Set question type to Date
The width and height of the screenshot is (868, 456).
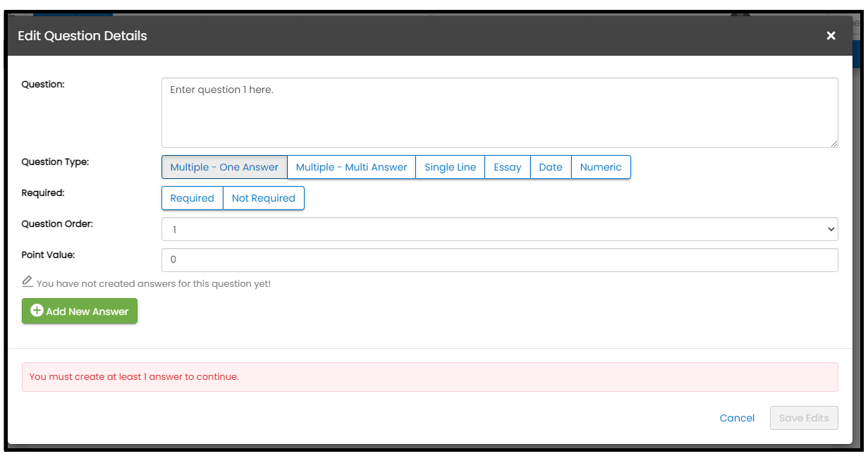pyautogui.click(x=550, y=168)
